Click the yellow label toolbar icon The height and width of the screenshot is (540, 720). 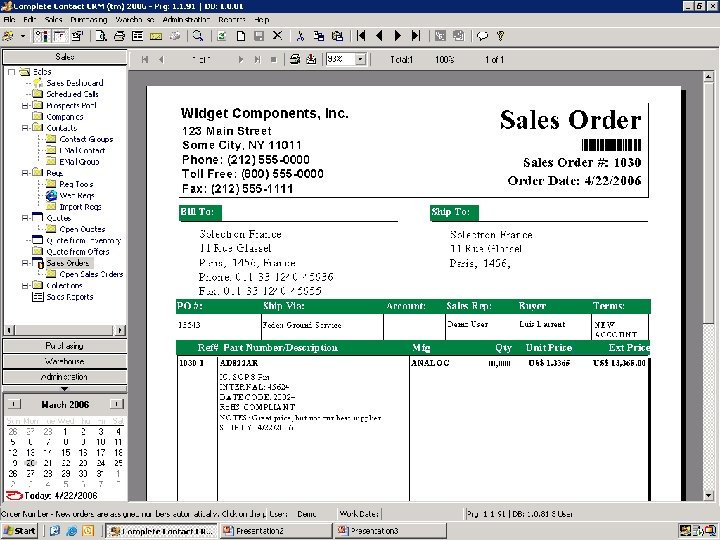[x=156, y=36]
